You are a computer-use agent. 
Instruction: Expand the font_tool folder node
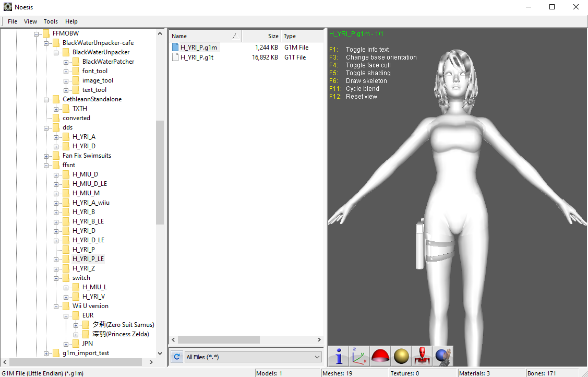tap(66, 71)
